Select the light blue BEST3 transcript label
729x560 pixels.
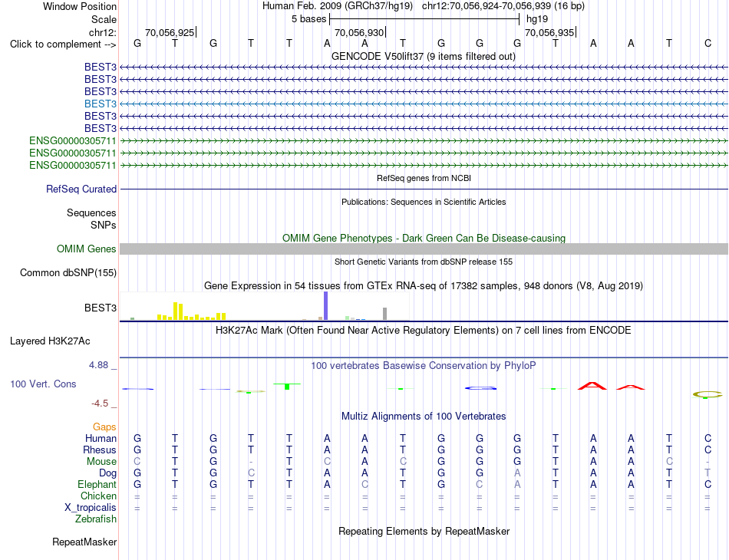coord(101,104)
